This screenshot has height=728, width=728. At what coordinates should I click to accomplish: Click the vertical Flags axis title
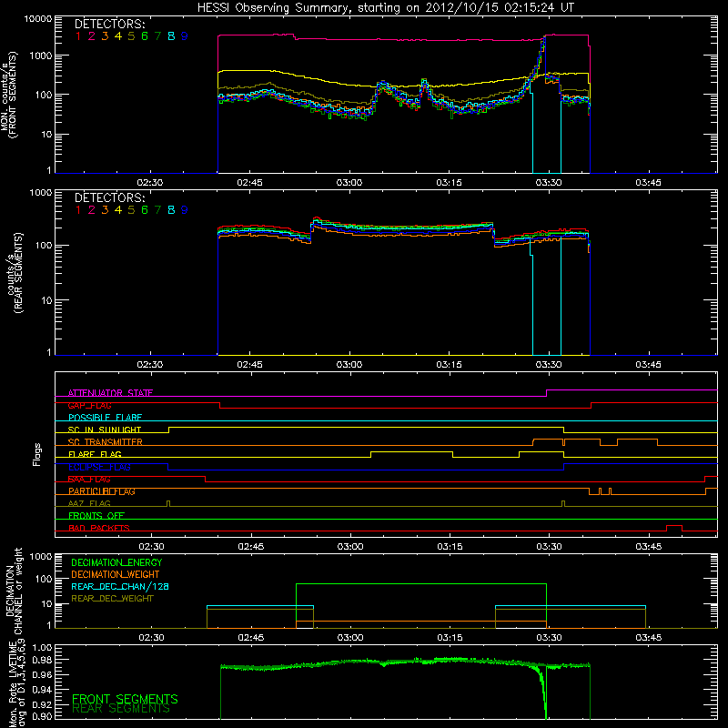[x=37, y=454]
